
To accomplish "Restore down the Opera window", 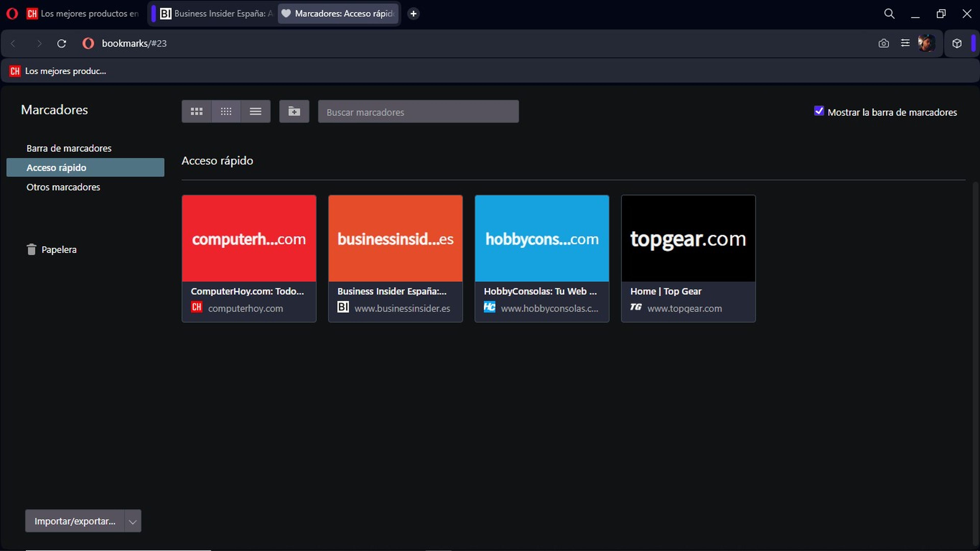I will click(x=941, y=14).
